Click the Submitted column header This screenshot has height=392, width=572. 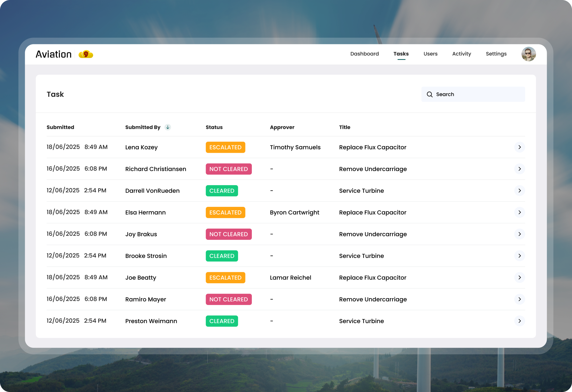tap(60, 127)
